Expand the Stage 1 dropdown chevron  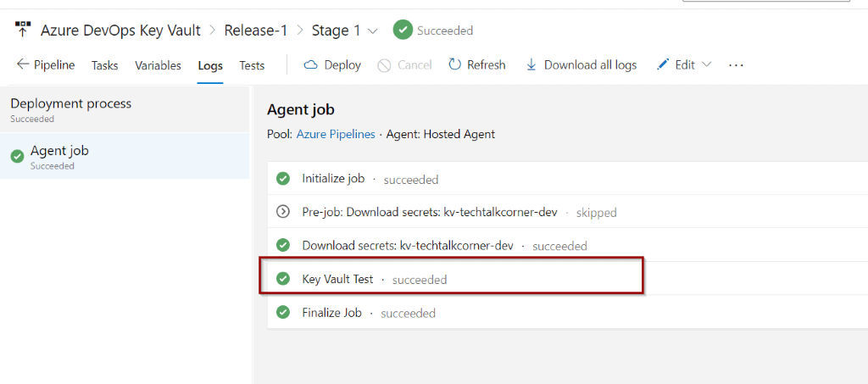373,31
